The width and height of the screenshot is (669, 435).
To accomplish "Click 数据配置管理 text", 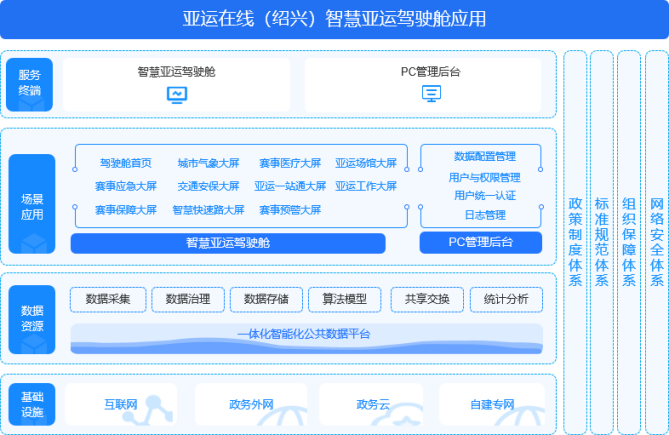I will point(485,157).
